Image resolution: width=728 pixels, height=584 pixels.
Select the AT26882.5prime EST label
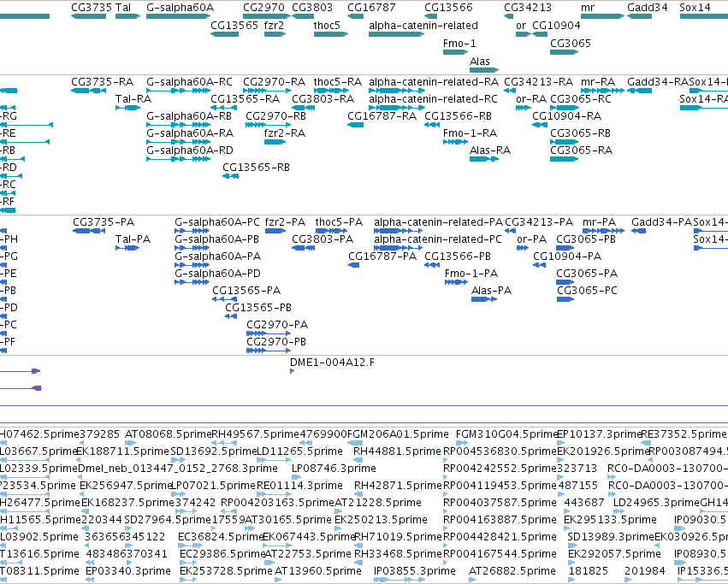[x=512, y=570]
